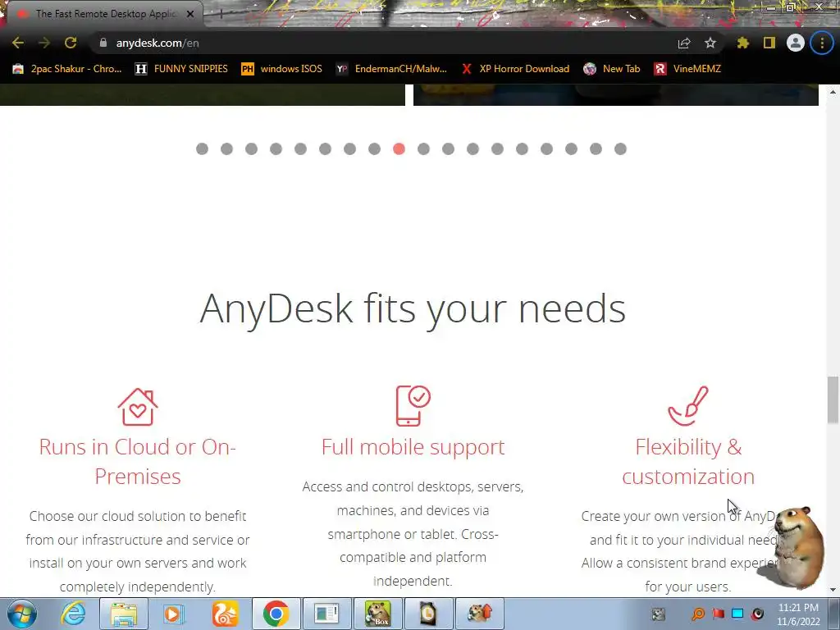Open the VineMEMZ bookmark
The width and height of the screenshot is (840, 630).
tap(687, 69)
